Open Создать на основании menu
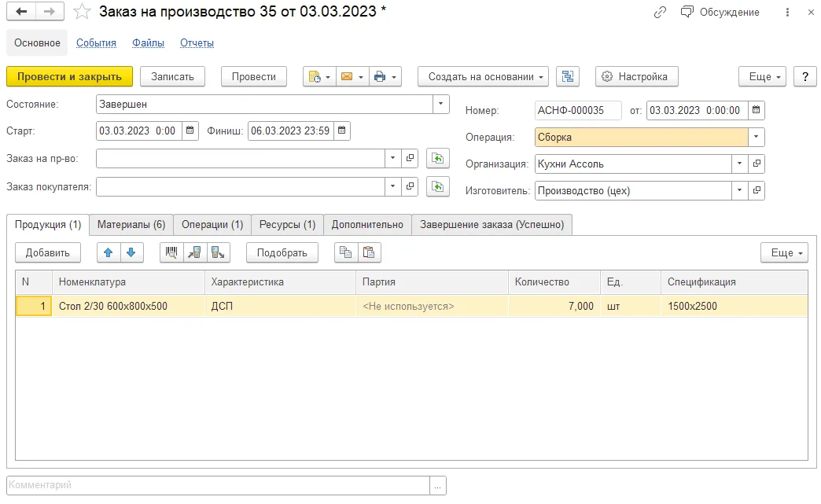The height and width of the screenshot is (504, 821). click(484, 76)
